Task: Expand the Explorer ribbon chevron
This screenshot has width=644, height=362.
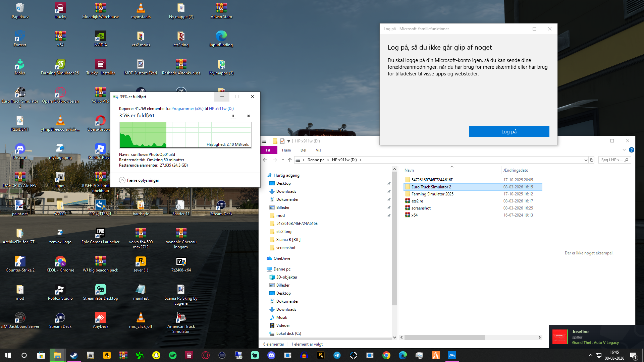Action: 624,150
